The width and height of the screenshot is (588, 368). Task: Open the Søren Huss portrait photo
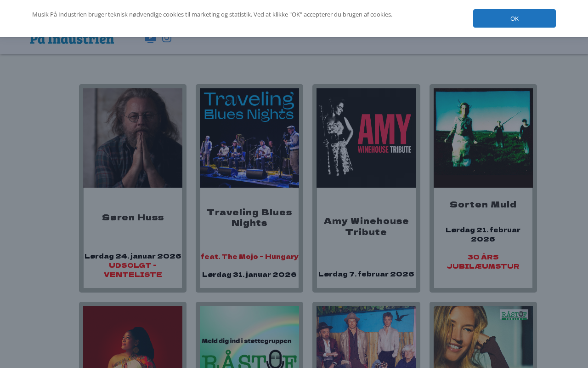[x=133, y=138]
